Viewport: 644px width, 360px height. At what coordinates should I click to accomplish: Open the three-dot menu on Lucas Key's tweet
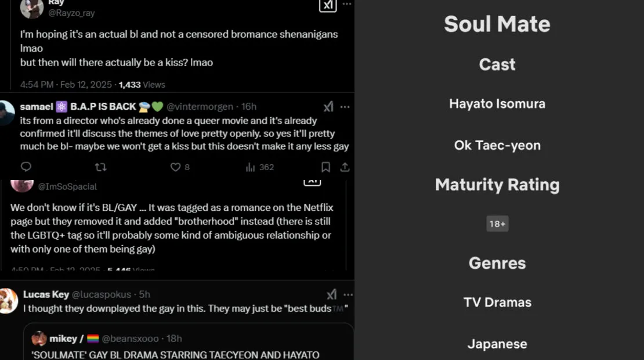coord(348,294)
